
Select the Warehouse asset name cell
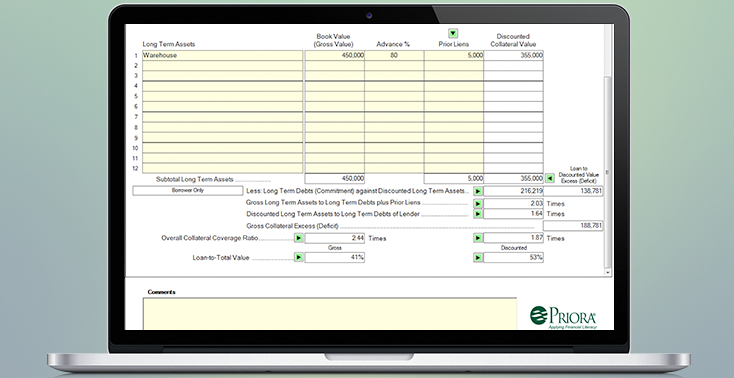[x=222, y=55]
